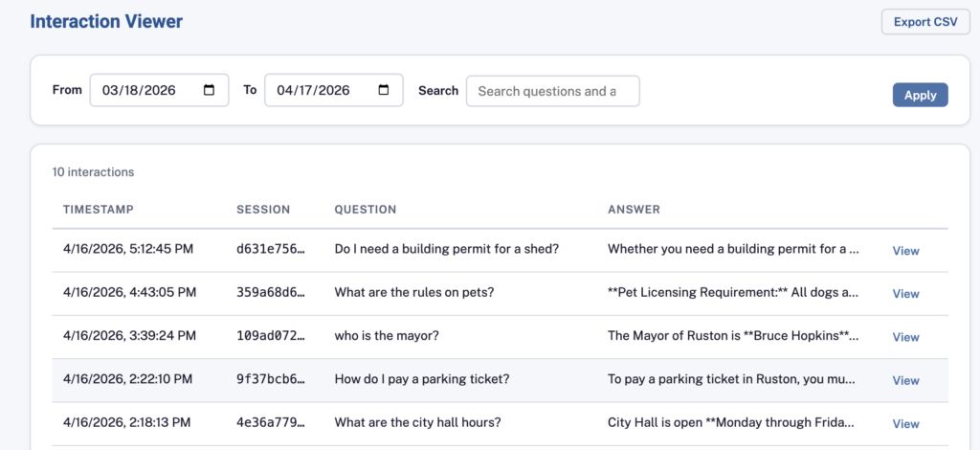Screen dimensions: 980x450
Task: Select session ID d631e756 cell
Action: [270, 249]
